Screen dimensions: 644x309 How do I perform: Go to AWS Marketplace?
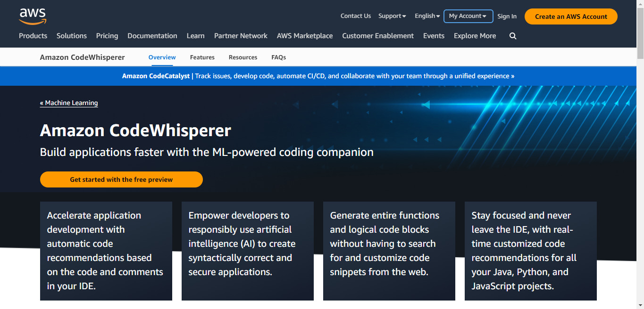coord(305,36)
